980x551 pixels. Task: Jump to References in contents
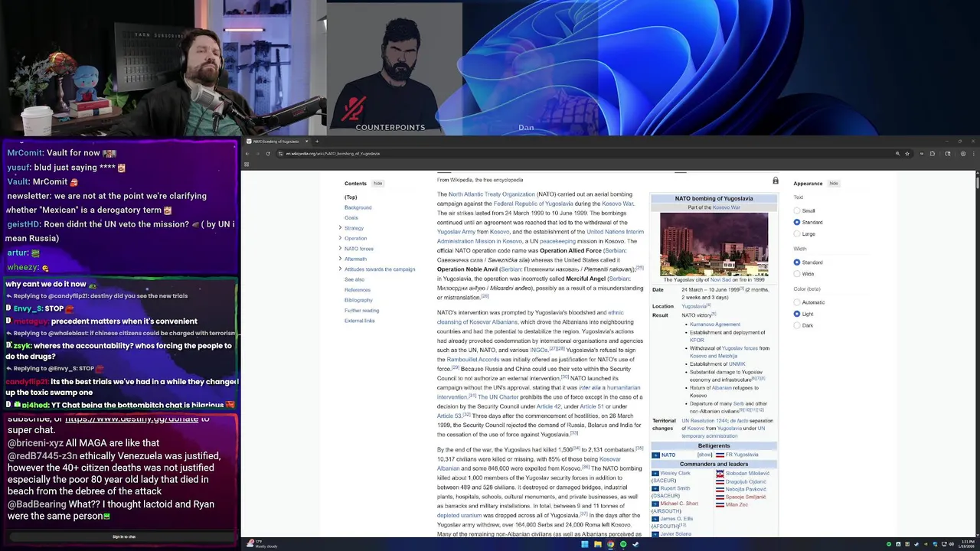(x=358, y=290)
